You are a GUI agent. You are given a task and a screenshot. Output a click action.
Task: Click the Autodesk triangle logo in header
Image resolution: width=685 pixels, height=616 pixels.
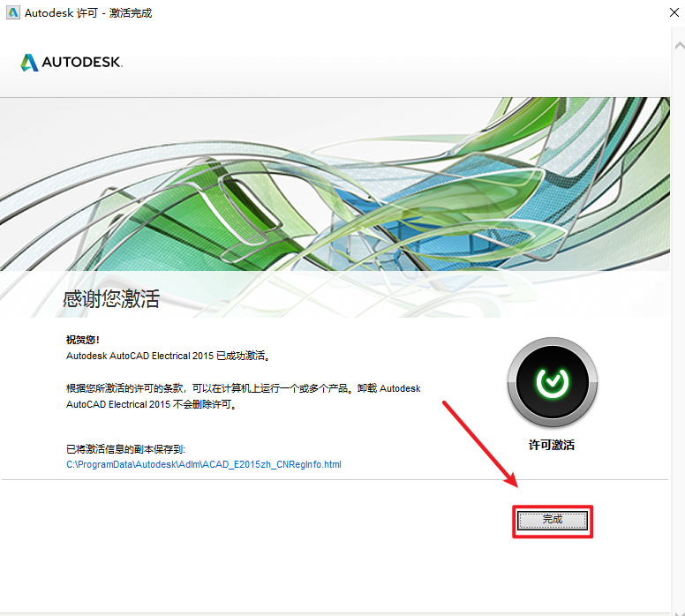tap(29, 63)
